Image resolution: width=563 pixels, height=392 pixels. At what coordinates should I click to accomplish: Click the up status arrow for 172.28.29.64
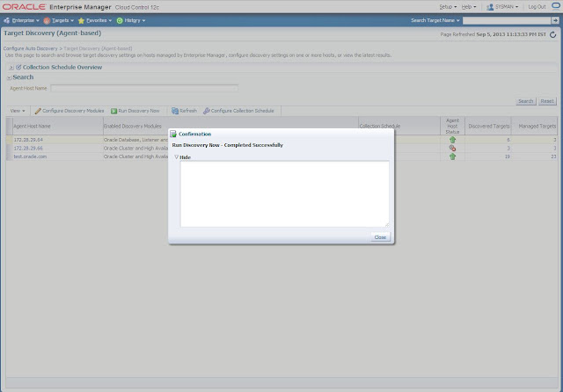click(x=452, y=140)
